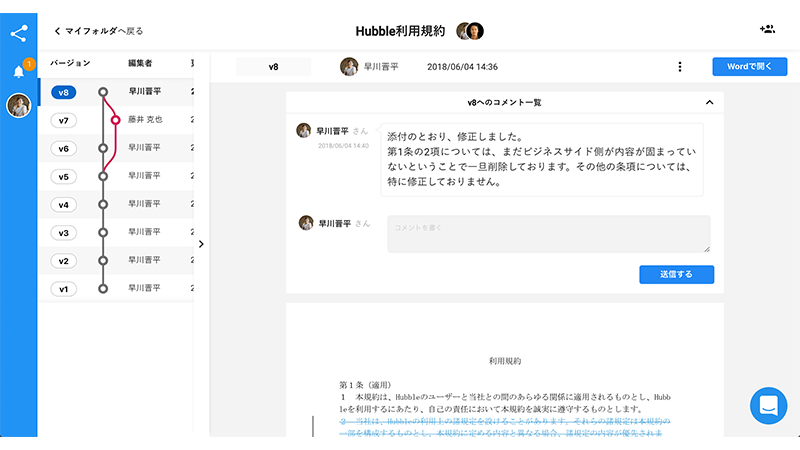Click the v8 node on the version graph

click(103, 92)
